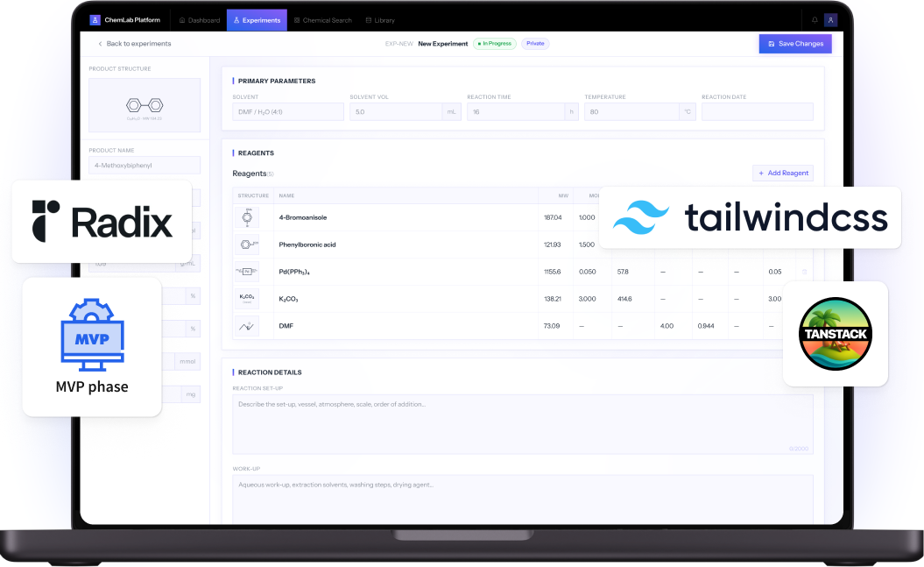Viewport: 924px width, 567px height.
Task: Click into the Reaction Set-Up text area
Action: 523,424
